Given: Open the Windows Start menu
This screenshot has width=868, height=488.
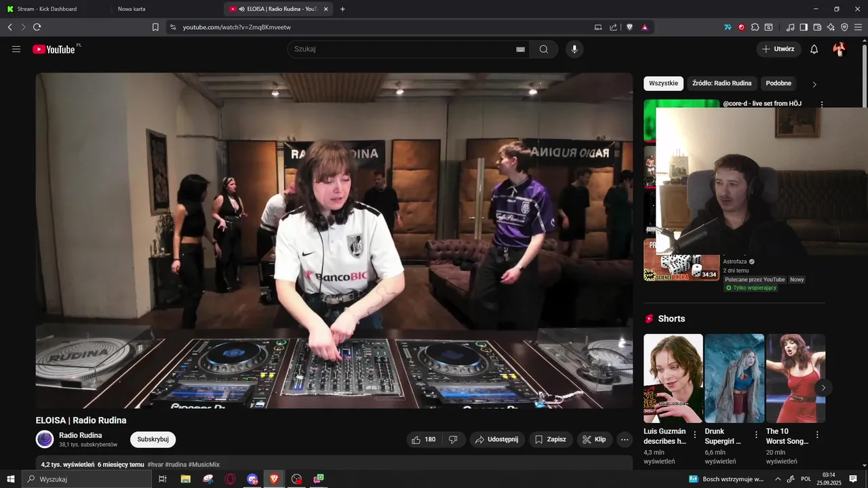Looking at the screenshot, I should 10,479.
